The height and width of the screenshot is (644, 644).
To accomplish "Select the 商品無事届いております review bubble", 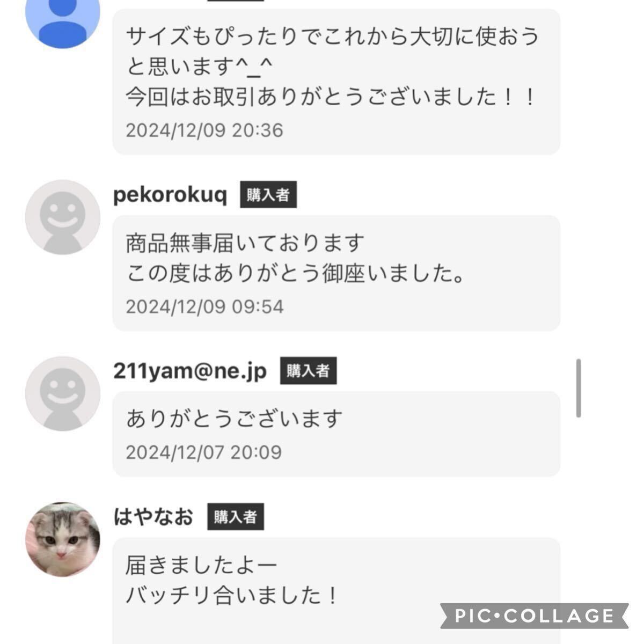I will click(336, 273).
